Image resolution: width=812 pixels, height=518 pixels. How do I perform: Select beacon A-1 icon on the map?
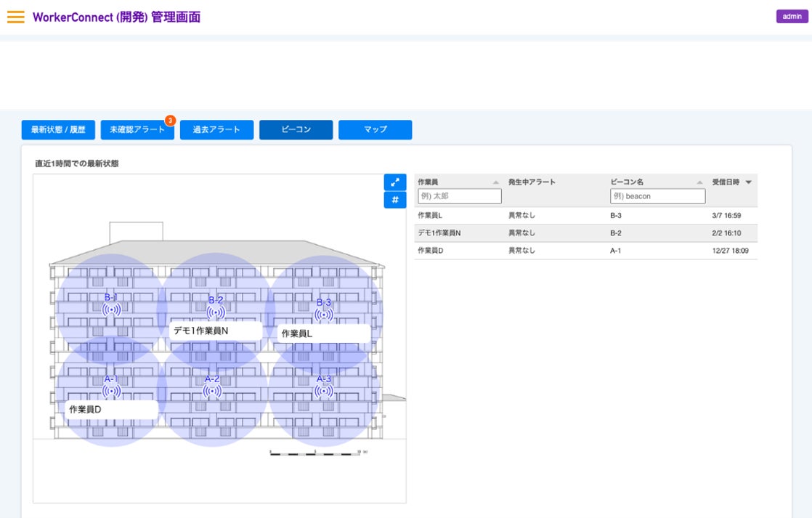coord(111,391)
